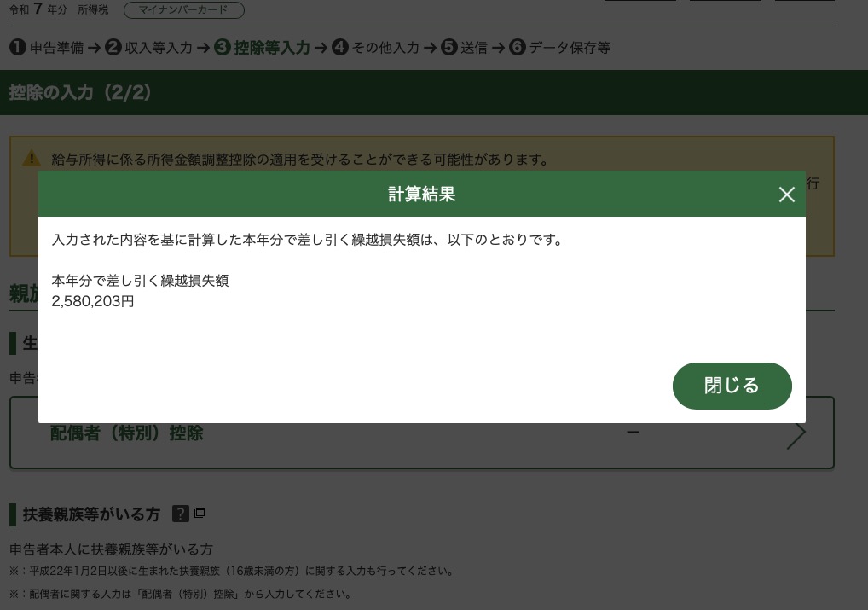Open help icon beside 扶養親族等がいる方
This screenshot has width=868, height=610.
pyautogui.click(x=181, y=514)
